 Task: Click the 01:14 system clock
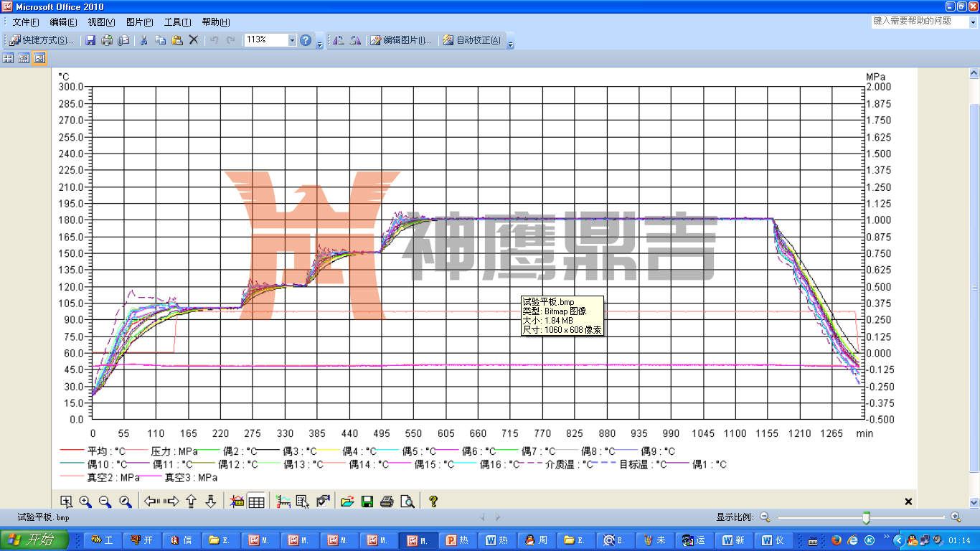click(x=959, y=540)
